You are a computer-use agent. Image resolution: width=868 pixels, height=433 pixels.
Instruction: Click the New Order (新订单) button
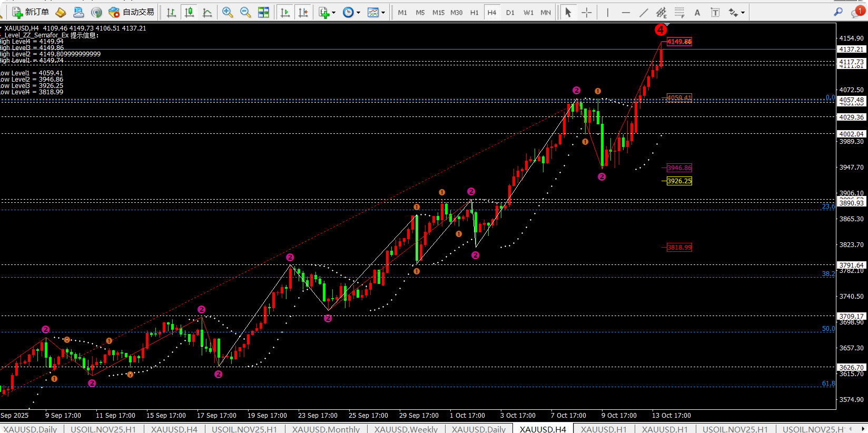pyautogui.click(x=31, y=12)
